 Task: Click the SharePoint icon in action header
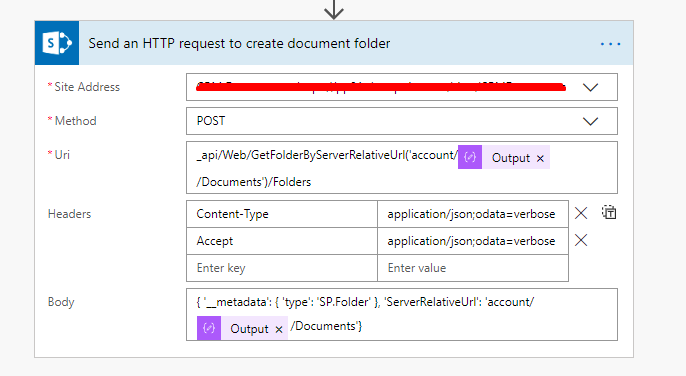[57, 43]
